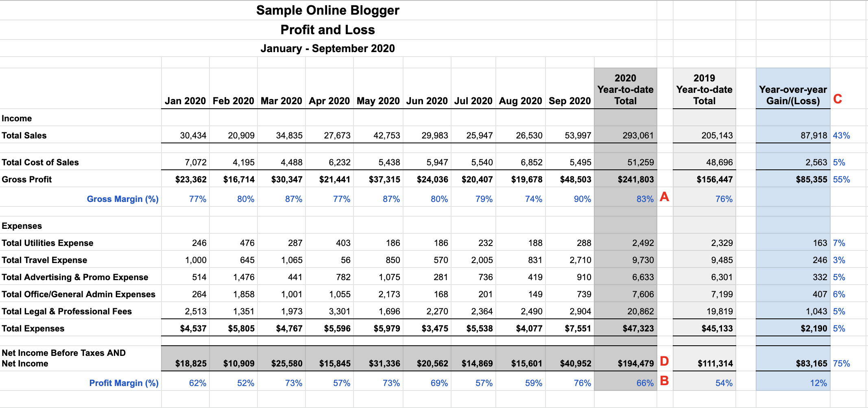Click the 'Gross Margin (%)' label

pyautogui.click(x=123, y=199)
